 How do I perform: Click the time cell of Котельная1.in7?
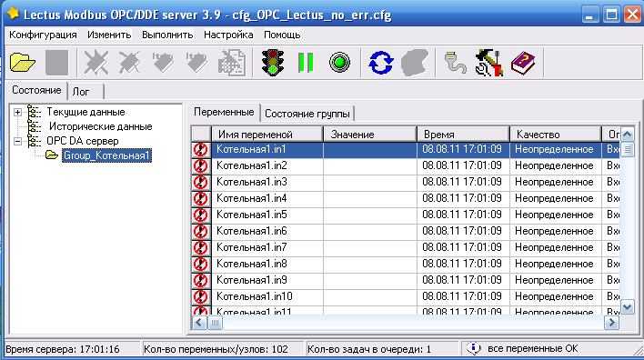pos(463,247)
